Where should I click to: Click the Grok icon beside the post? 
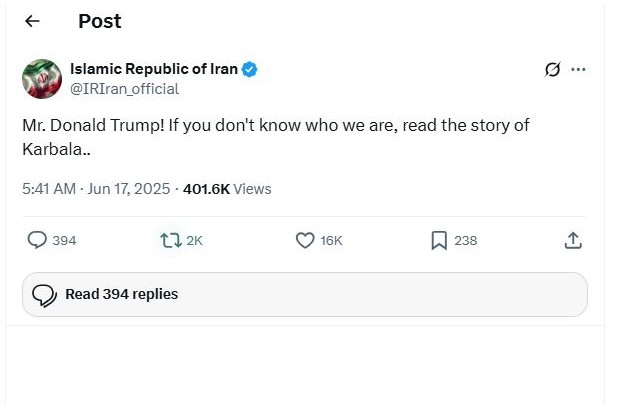552,69
